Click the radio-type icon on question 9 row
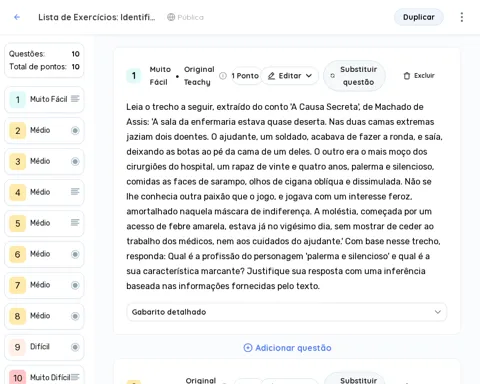This screenshot has height=384, width=480. [75, 347]
